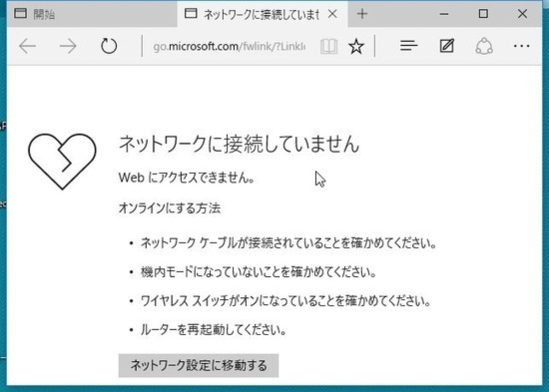Image resolution: width=549 pixels, height=392 pixels.
Task: Open the Hub three-lines icon
Action: [x=409, y=46]
